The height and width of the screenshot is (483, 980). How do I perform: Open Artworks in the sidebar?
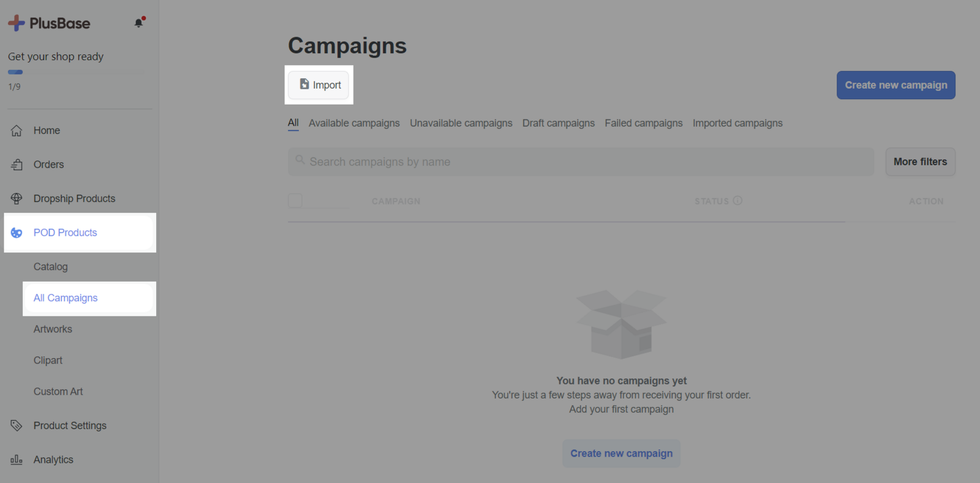(x=53, y=329)
